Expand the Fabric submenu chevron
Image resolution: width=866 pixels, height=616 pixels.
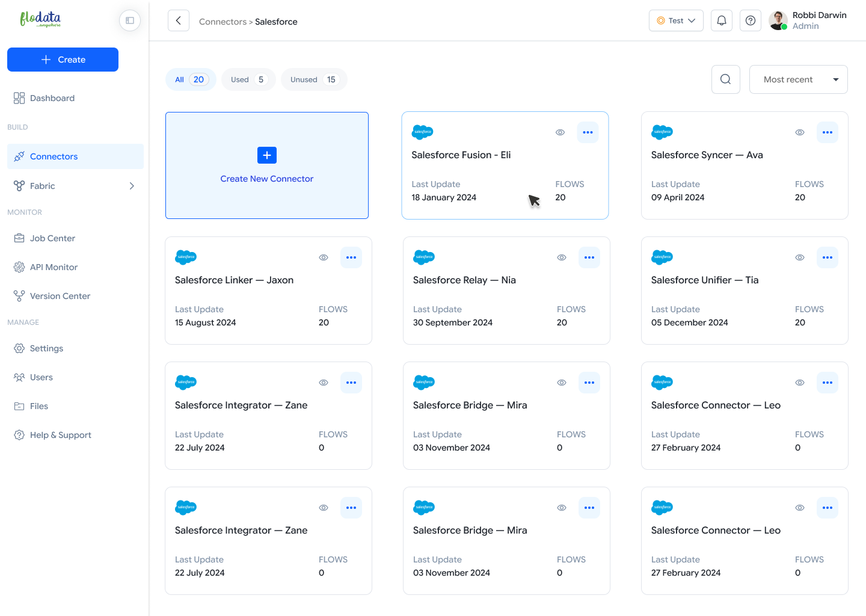click(132, 186)
